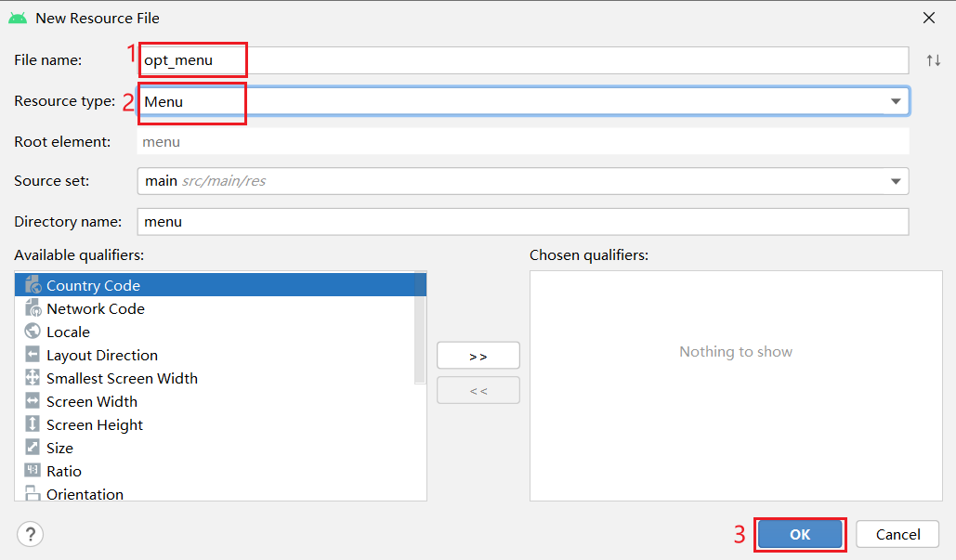Click the Locale globe icon
Screen dimensions: 956x560
coord(33,331)
